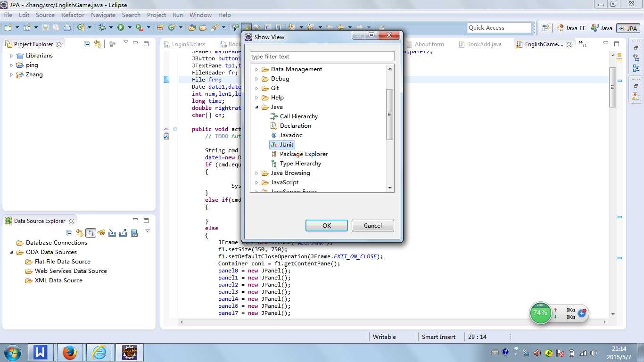Click the Quick Access search field
This screenshot has width=644, height=362.
(499, 28)
